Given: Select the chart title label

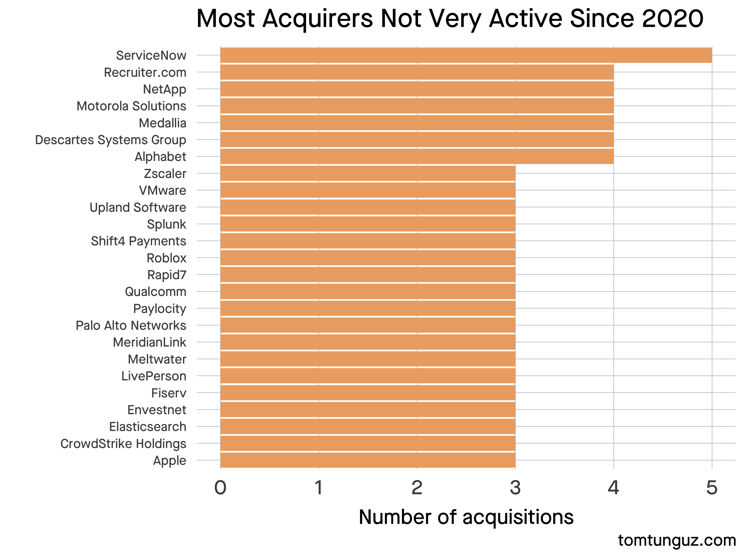Looking at the screenshot, I should 373,19.
